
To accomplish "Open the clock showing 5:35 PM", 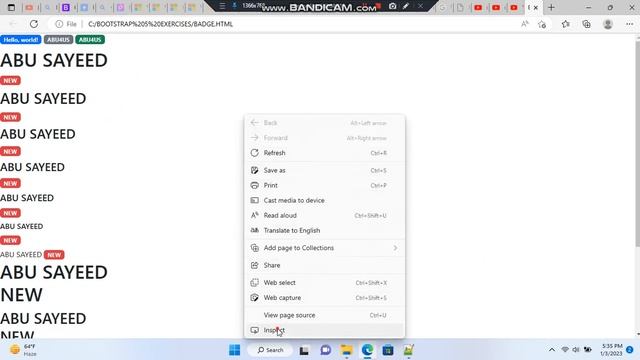I will coord(611,350).
